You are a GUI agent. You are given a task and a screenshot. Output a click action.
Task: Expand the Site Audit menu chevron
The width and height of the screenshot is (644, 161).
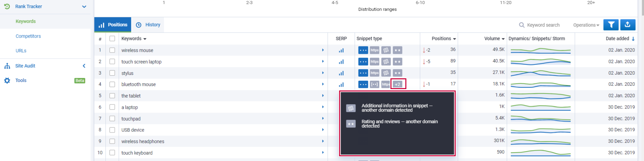84,66
